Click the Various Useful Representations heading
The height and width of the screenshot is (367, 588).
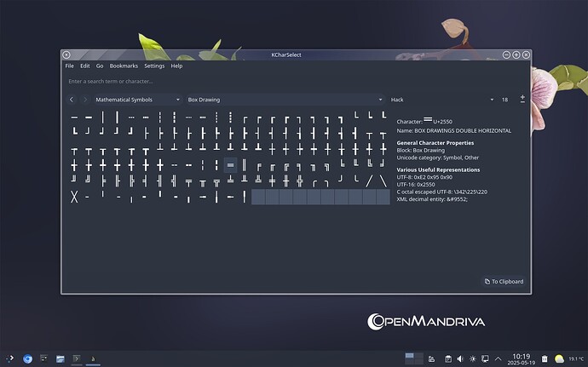[438, 169]
